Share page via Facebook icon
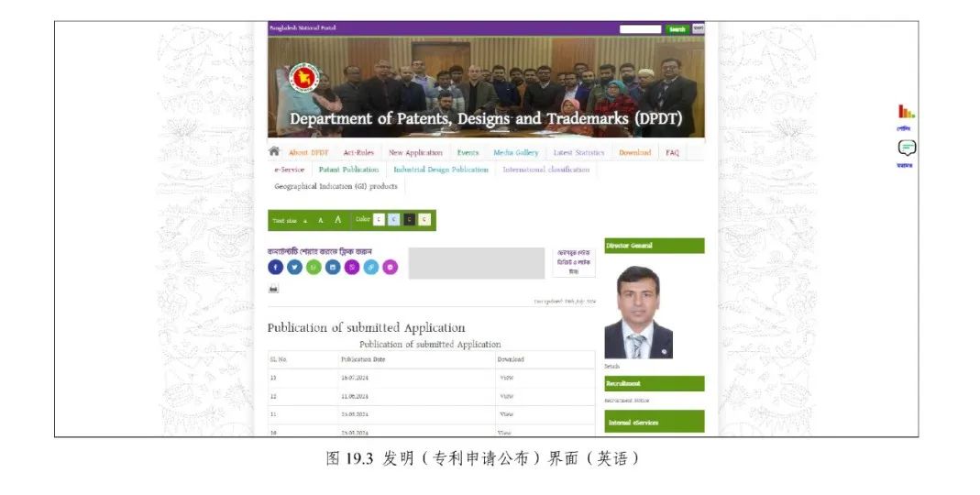This screenshot has width=980, height=495. 275,267
